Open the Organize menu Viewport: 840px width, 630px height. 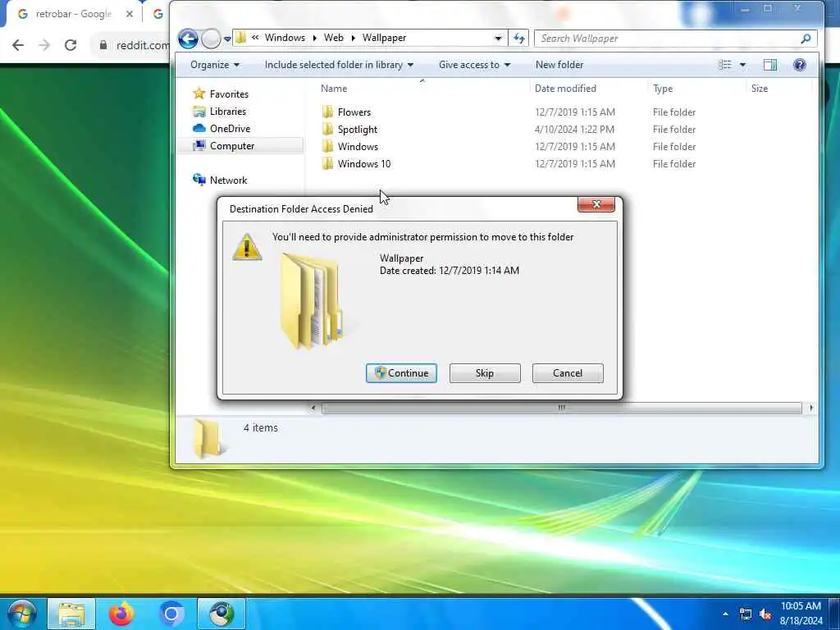(215, 65)
